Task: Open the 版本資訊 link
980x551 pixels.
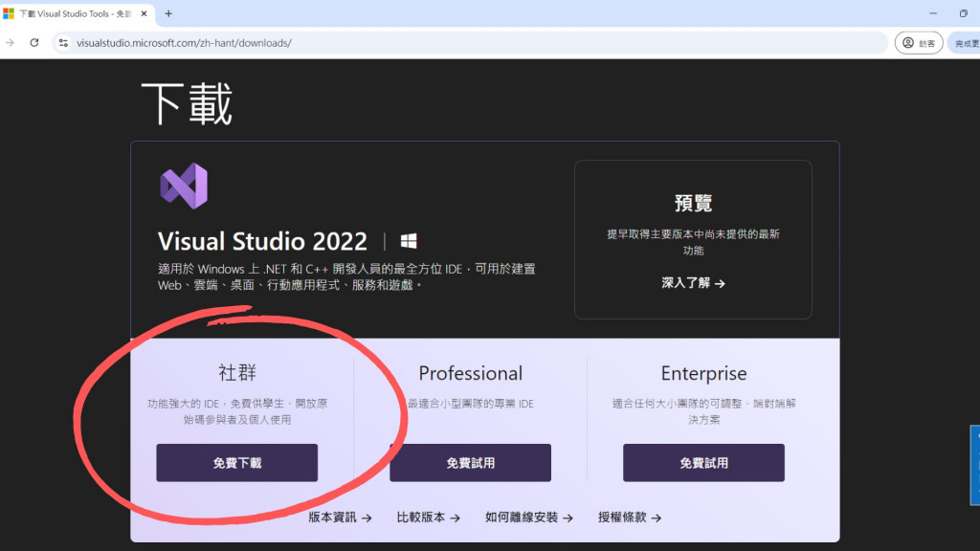Action: [x=340, y=518]
